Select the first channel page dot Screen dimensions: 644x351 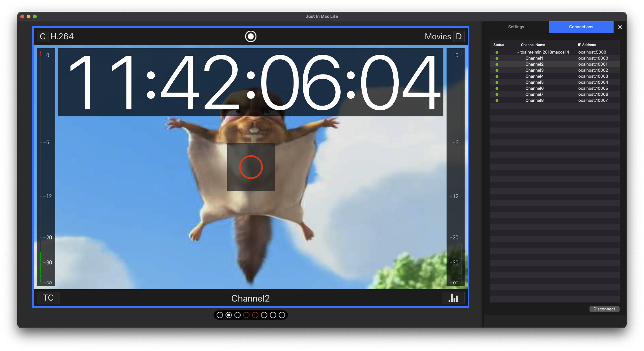pyautogui.click(x=220, y=315)
